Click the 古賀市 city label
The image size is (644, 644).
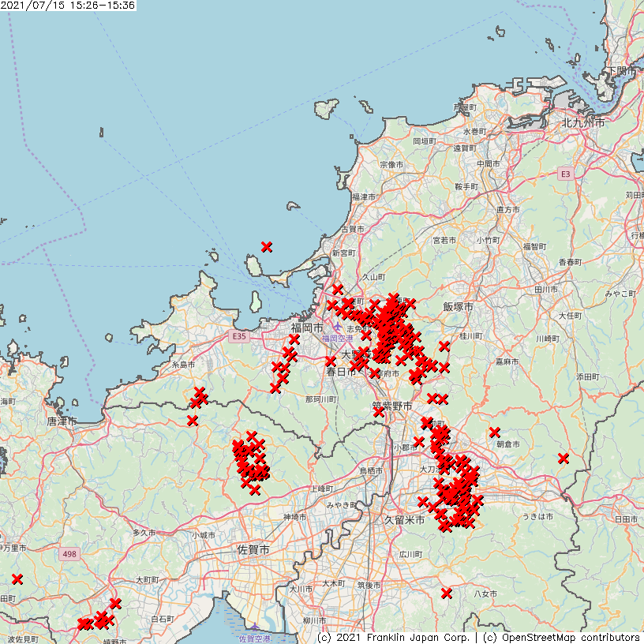coord(353,229)
